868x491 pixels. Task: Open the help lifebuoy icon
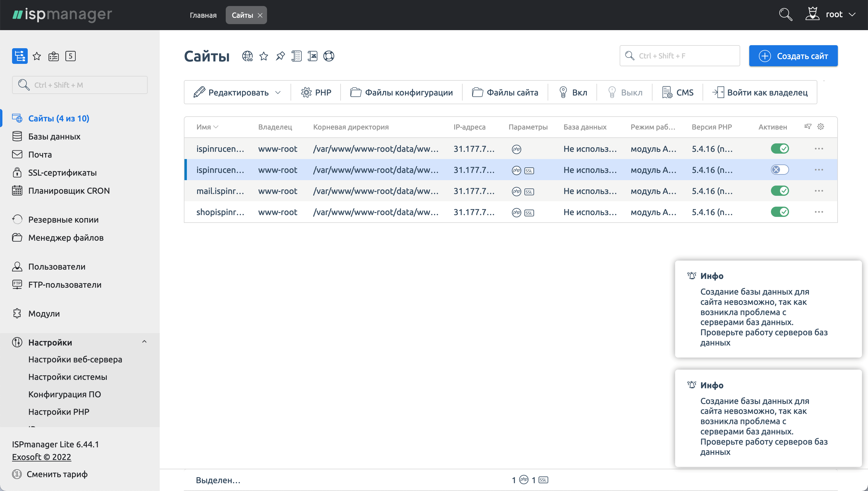click(x=329, y=56)
